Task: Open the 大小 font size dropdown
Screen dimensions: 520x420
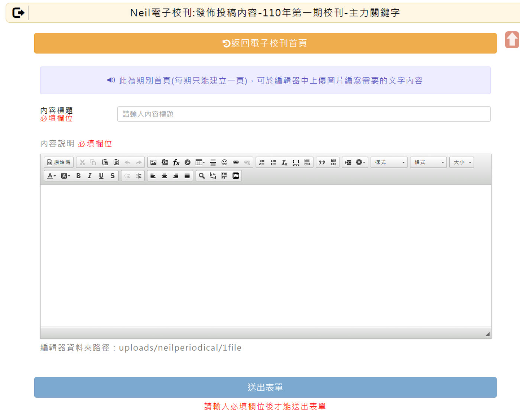Action: point(462,162)
